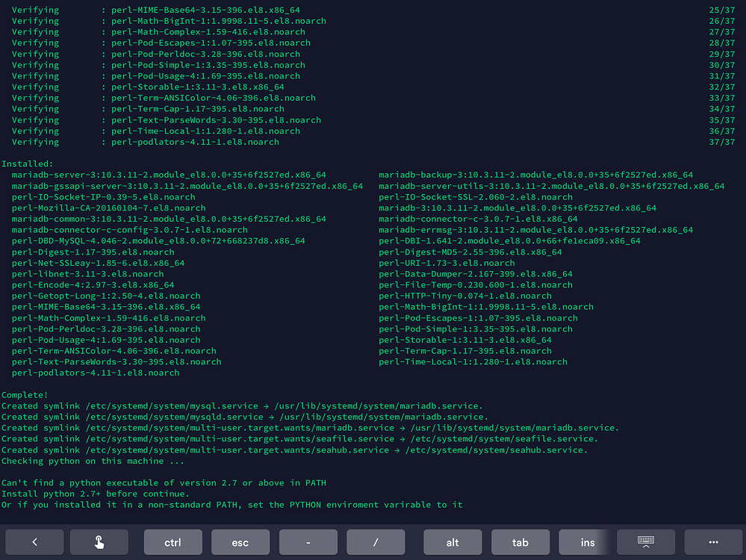
Task: Click the 'Installed:' heading in the terminal
Action: [x=27, y=164]
